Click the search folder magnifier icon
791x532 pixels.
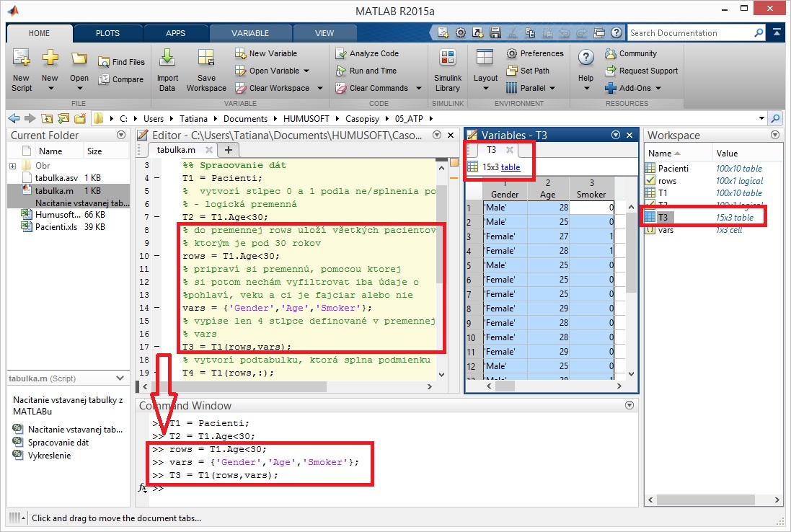(776, 118)
